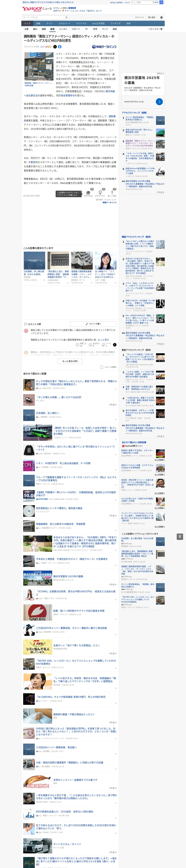This screenshot has width=186, height=868.
Task: Click the 共感した reaction face on first comment
Action: click(x=77, y=345)
